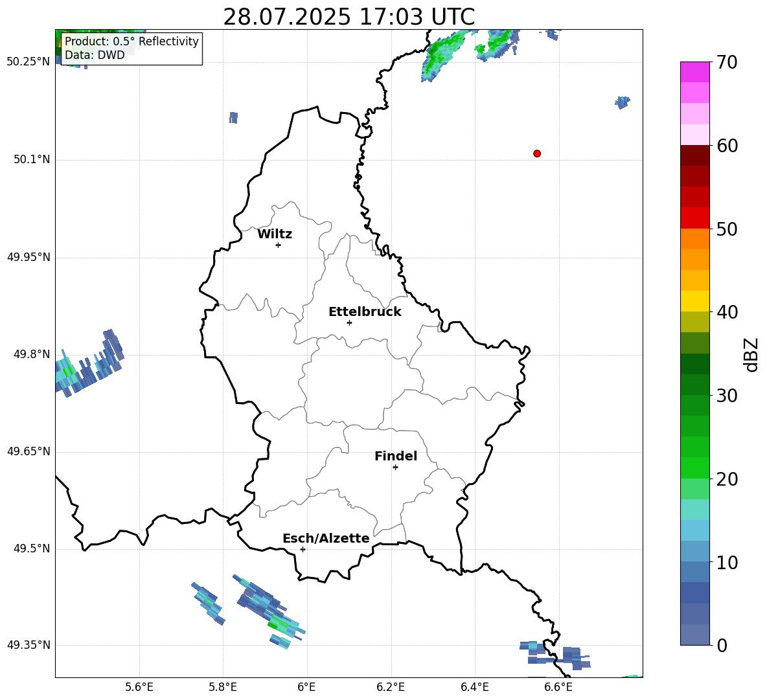The height and width of the screenshot is (700, 767).
Task: Click the Esch/Alzette city label
Action: 326,538
